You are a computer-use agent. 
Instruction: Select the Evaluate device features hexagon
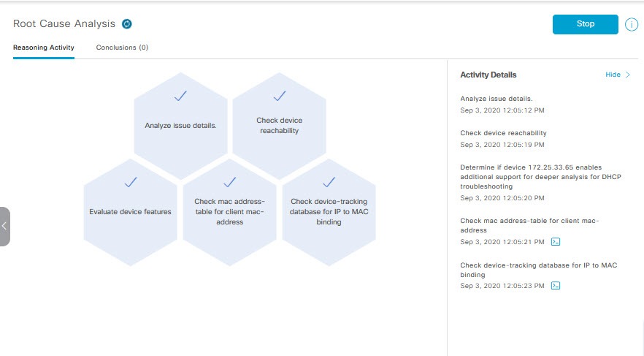pyautogui.click(x=131, y=211)
